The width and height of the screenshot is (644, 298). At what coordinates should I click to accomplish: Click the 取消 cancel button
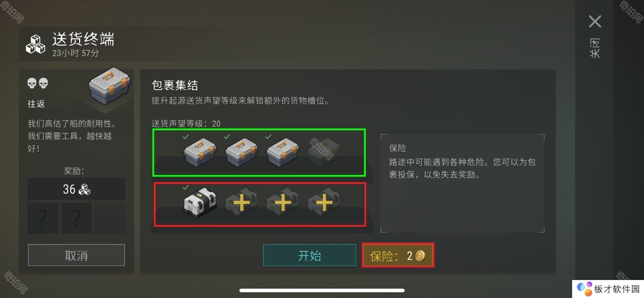point(77,255)
